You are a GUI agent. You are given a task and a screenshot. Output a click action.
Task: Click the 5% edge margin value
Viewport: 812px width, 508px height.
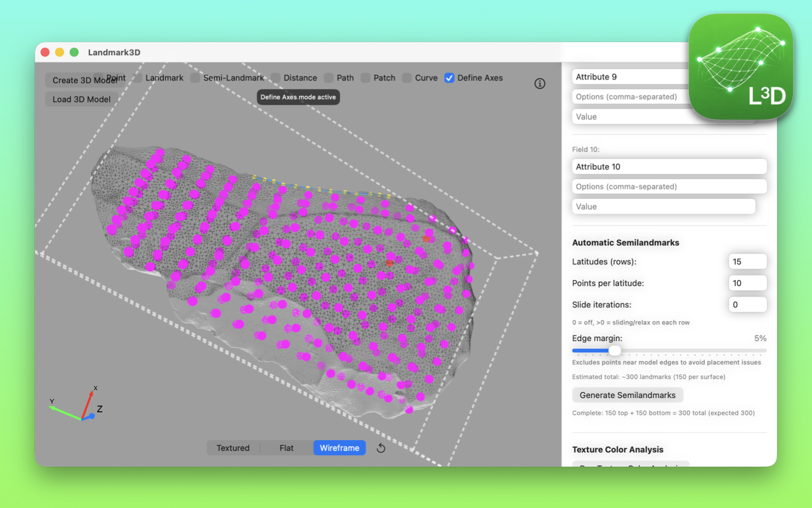[x=760, y=338]
